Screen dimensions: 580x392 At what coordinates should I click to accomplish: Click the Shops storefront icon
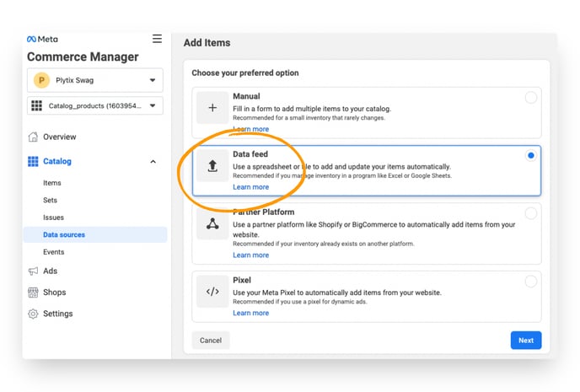click(x=33, y=293)
